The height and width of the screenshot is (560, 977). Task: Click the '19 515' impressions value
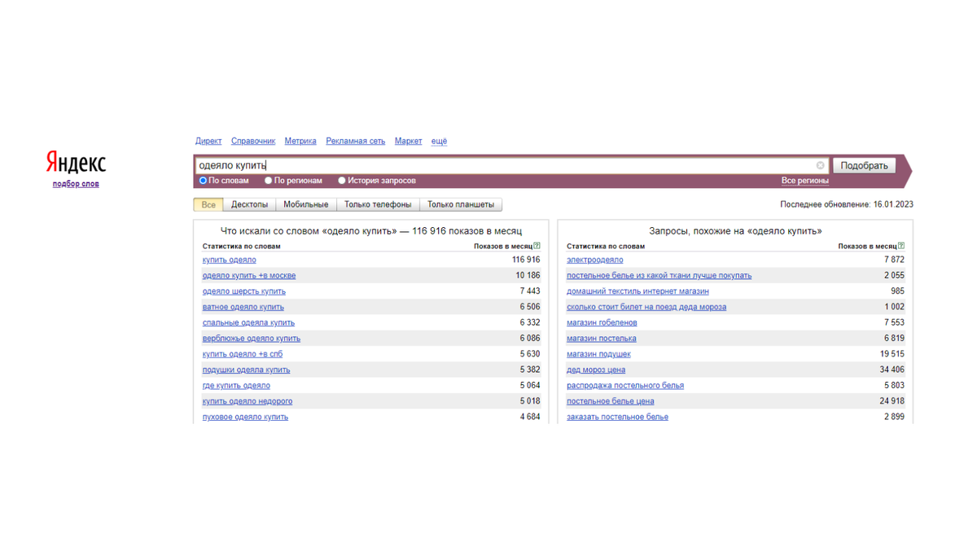point(892,354)
